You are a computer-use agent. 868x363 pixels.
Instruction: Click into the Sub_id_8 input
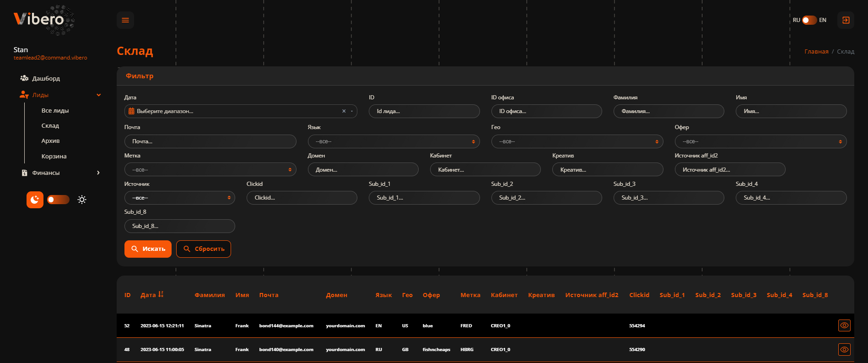179,226
